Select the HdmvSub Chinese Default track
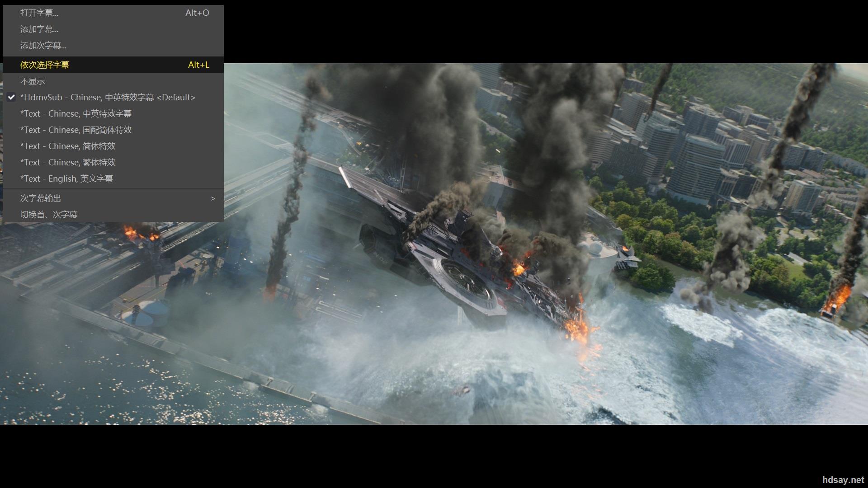 (x=108, y=98)
